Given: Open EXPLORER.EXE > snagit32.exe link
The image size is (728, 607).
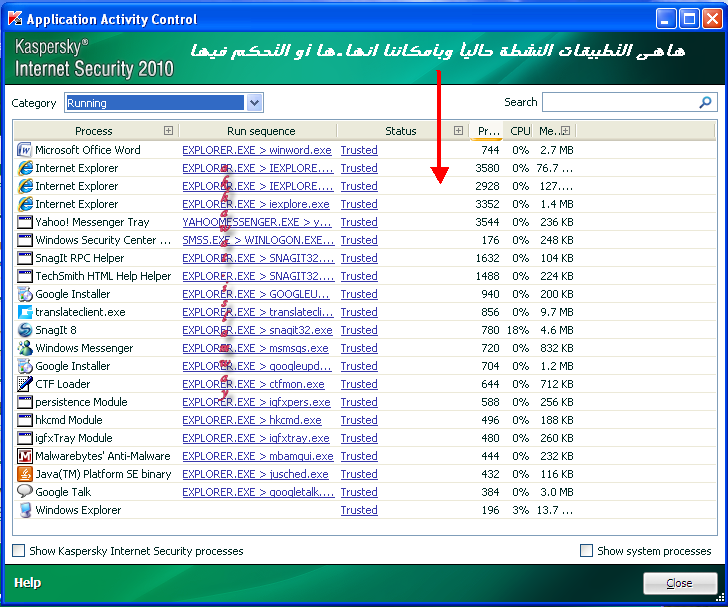Looking at the screenshot, I should coord(257,330).
